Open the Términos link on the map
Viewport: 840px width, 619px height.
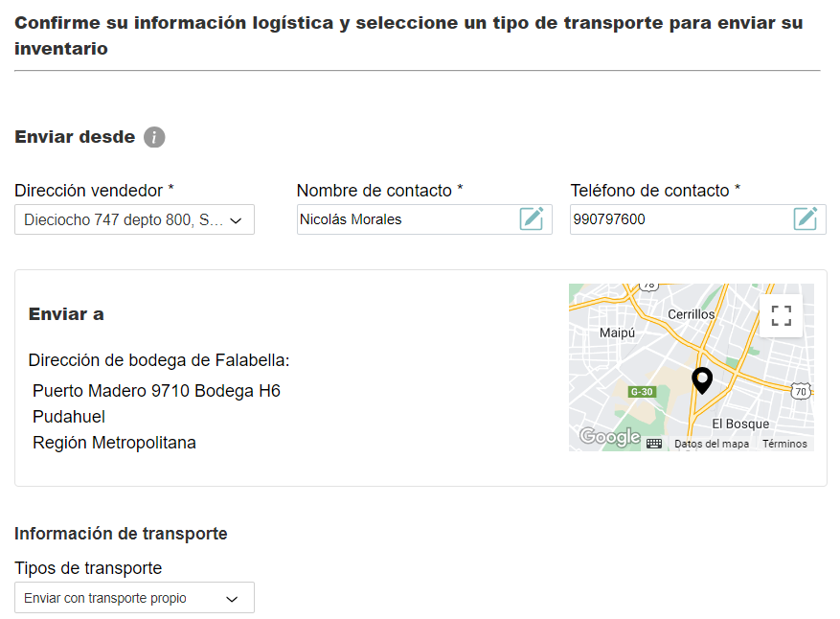click(784, 444)
